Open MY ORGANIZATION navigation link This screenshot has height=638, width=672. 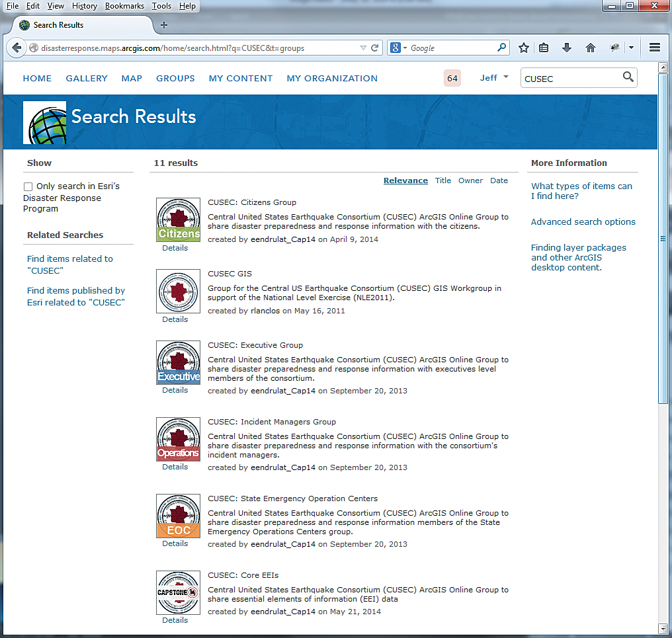[332, 79]
